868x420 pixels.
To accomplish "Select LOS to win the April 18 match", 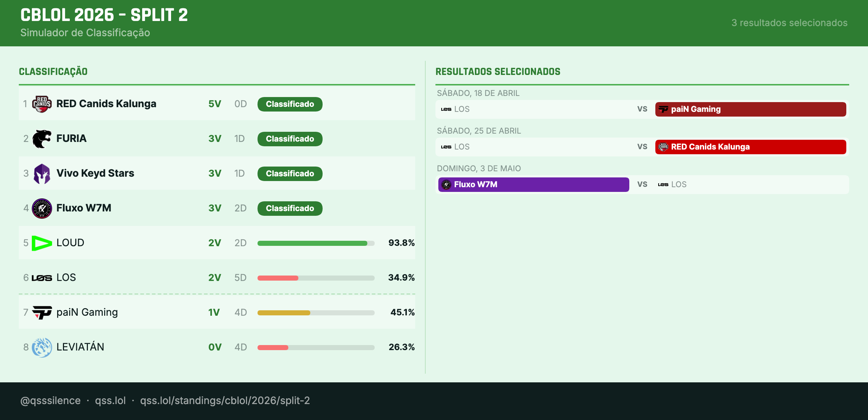I will pyautogui.click(x=532, y=109).
